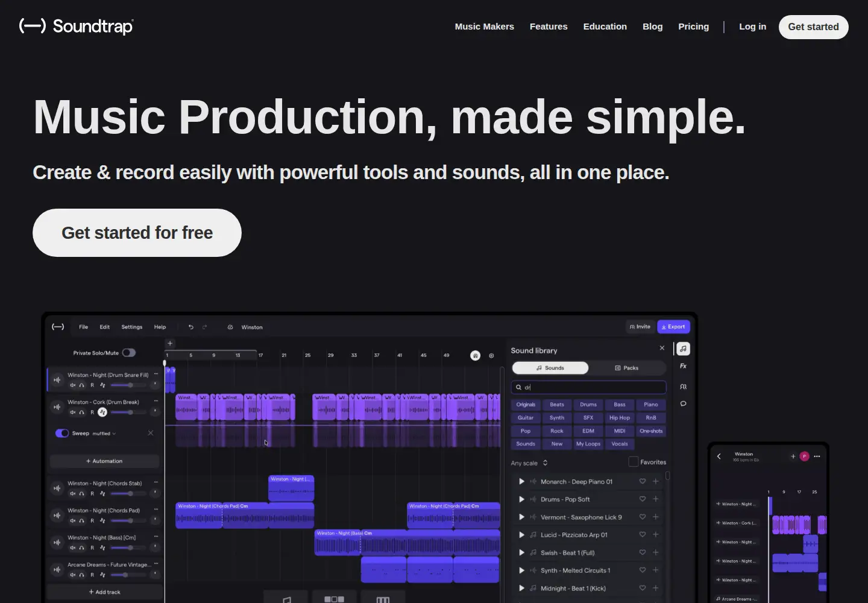Add Vermont - Saxophone Lick 9 with plus icon
The height and width of the screenshot is (603, 868).
tap(656, 517)
